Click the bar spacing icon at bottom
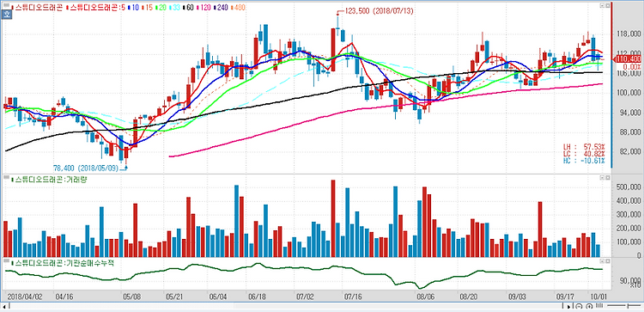The height and width of the screenshot is (312, 644). 599,305
